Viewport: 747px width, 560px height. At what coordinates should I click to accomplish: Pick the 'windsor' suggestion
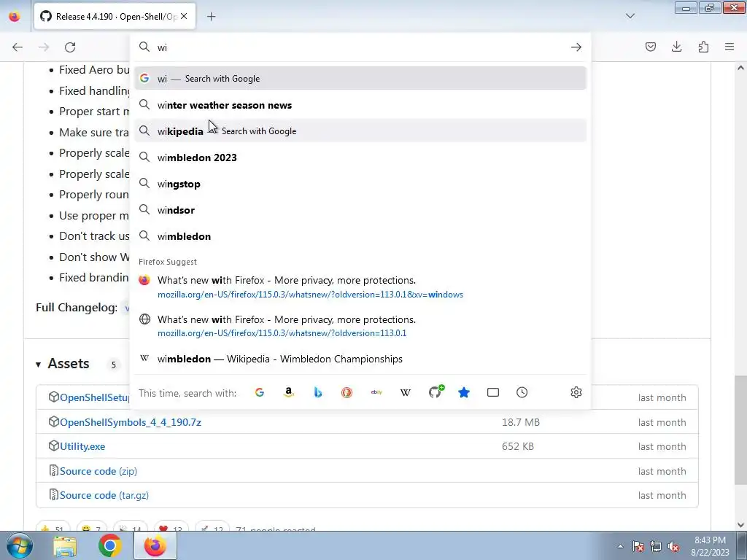click(x=360, y=210)
